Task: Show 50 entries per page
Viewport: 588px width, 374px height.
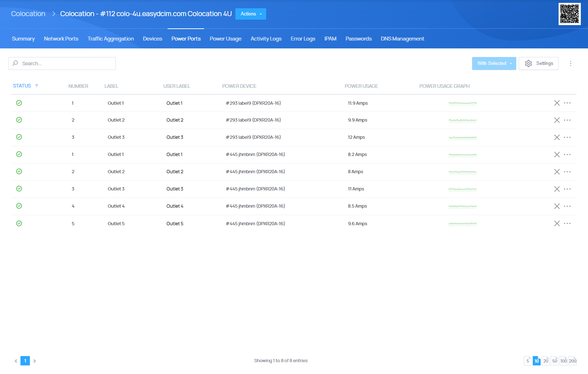Action: point(555,361)
